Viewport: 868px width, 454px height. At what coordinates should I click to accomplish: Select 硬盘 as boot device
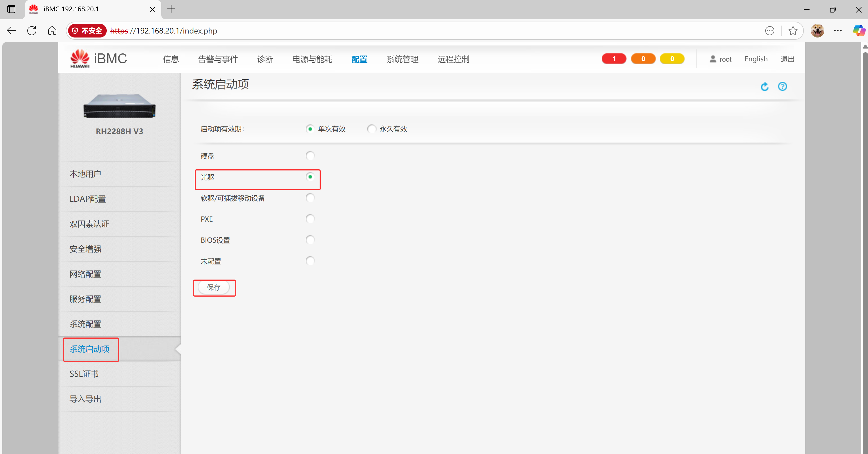tap(310, 156)
